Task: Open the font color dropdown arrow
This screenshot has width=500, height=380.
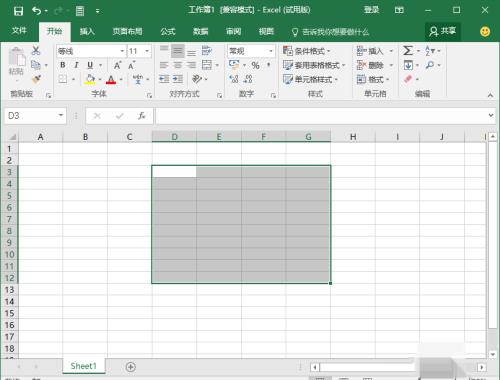Action: pos(121,79)
